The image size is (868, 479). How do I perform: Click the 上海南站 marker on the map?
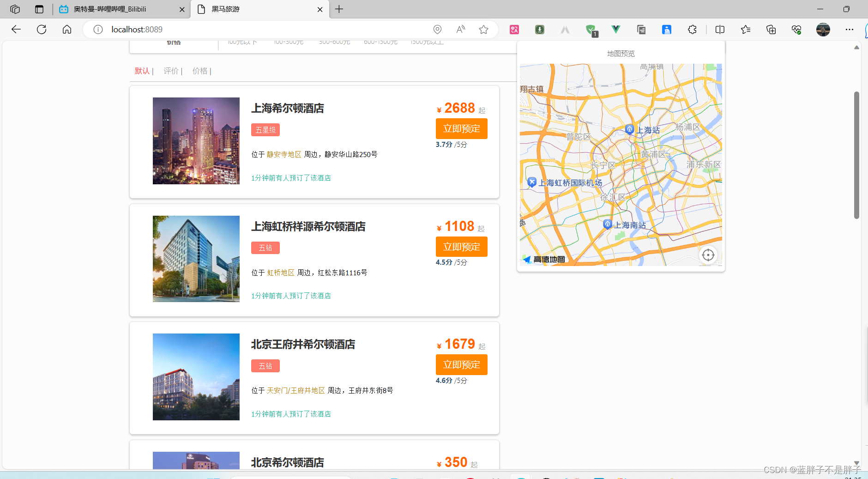tap(608, 224)
